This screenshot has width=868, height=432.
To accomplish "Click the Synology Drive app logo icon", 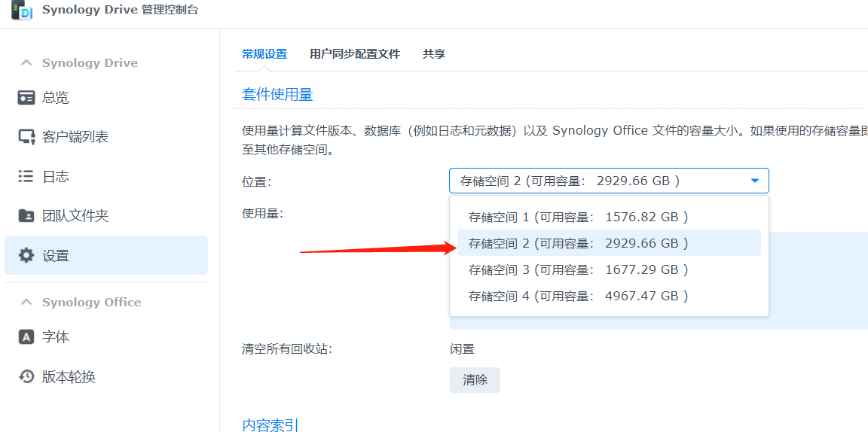I will click(23, 11).
